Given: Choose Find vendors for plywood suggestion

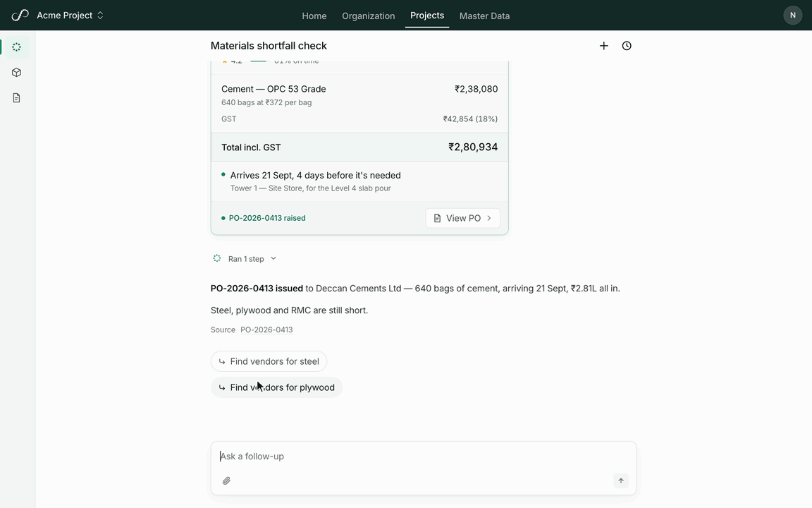Looking at the screenshot, I should [276, 387].
